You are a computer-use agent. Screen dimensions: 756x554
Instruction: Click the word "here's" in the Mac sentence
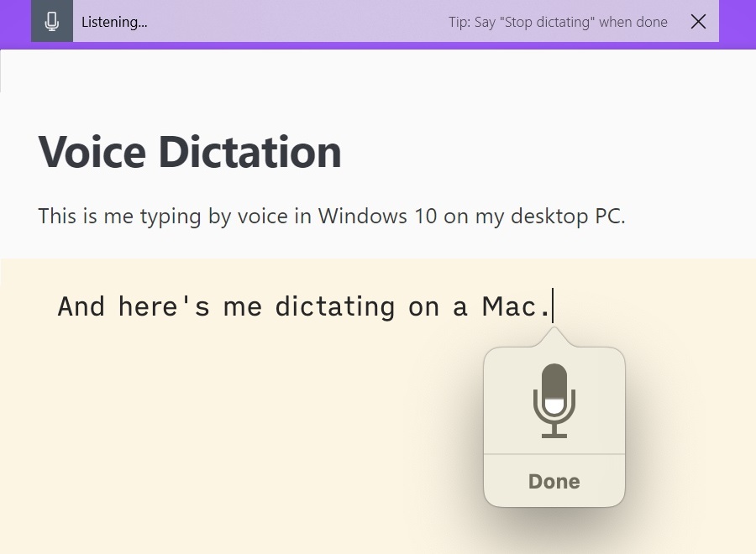point(164,306)
